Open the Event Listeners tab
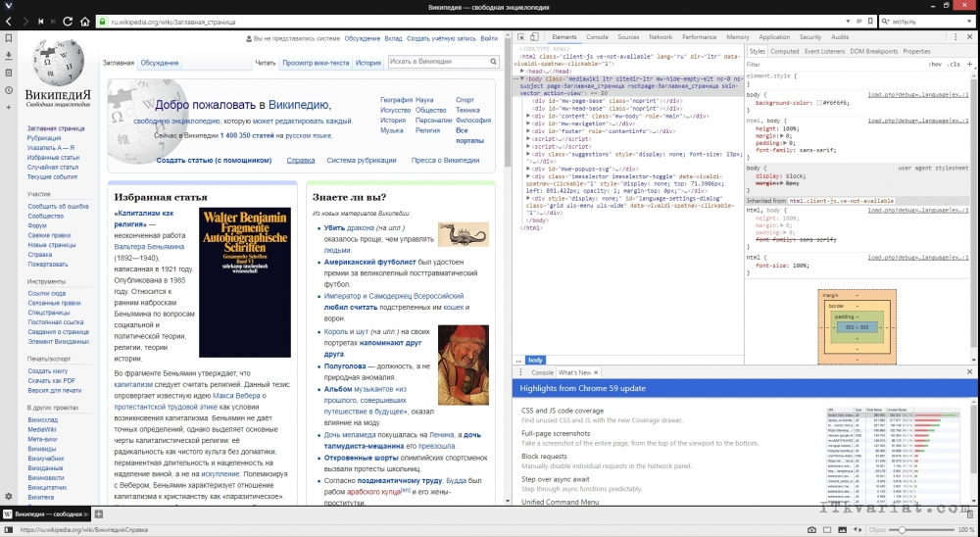The image size is (980, 537). pos(824,51)
